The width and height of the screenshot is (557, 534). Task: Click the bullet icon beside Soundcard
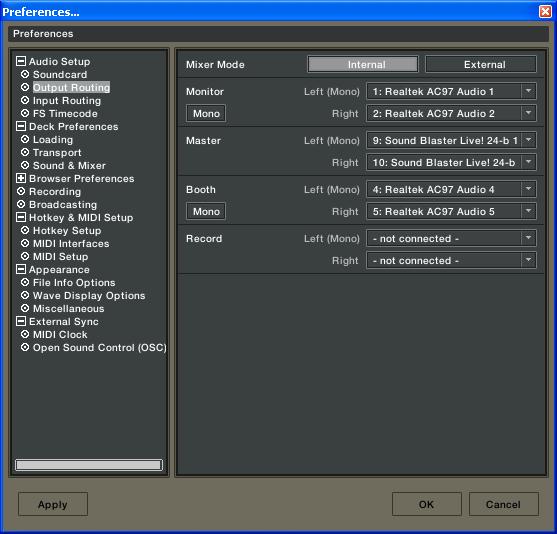(25, 74)
